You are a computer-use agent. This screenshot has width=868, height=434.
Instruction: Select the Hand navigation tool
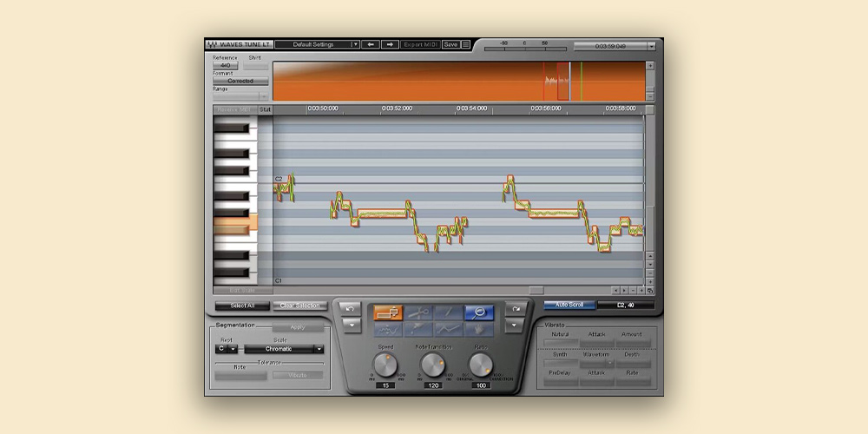tap(479, 329)
